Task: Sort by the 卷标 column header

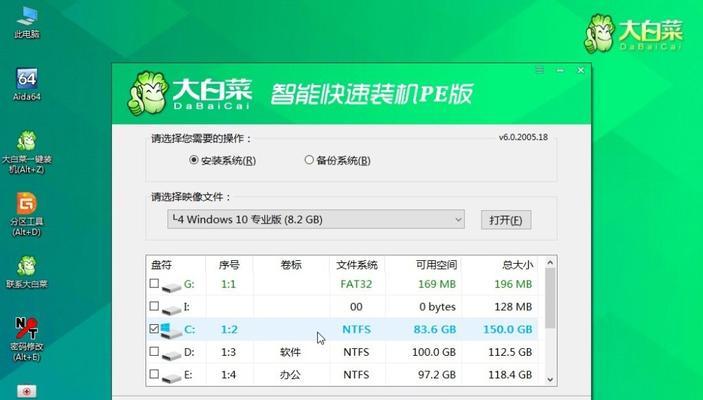Action: [x=291, y=265]
